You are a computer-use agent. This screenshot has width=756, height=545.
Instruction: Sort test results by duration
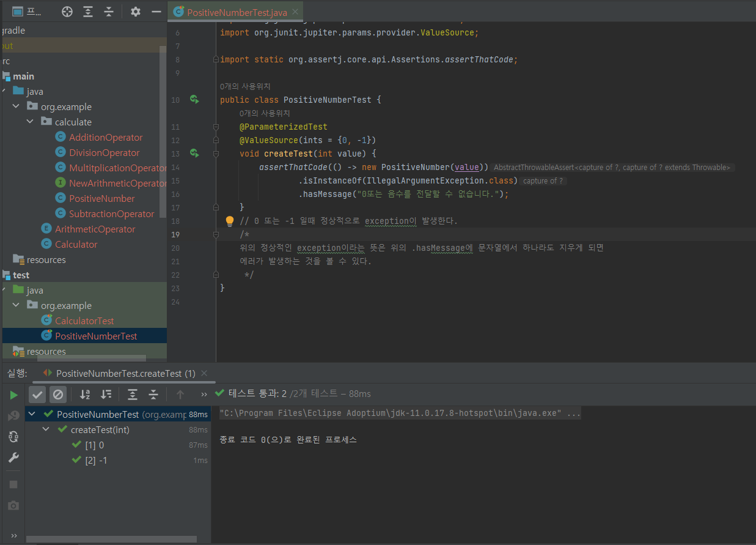106,395
